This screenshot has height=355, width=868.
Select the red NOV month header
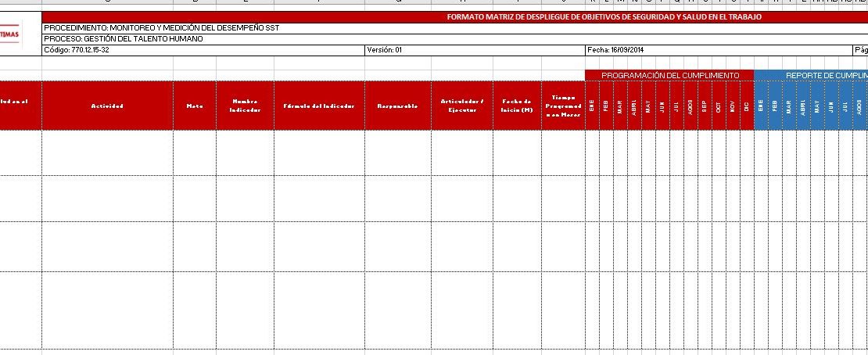pyautogui.click(x=733, y=106)
